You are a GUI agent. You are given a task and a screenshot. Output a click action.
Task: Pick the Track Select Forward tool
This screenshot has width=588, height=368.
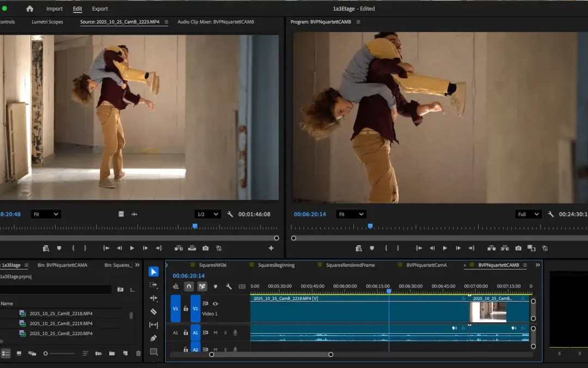point(154,285)
